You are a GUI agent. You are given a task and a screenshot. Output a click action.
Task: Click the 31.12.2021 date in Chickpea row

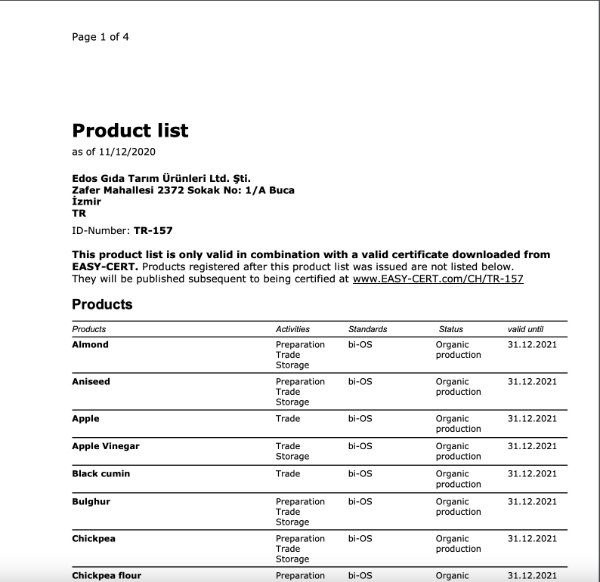pyautogui.click(x=532, y=538)
